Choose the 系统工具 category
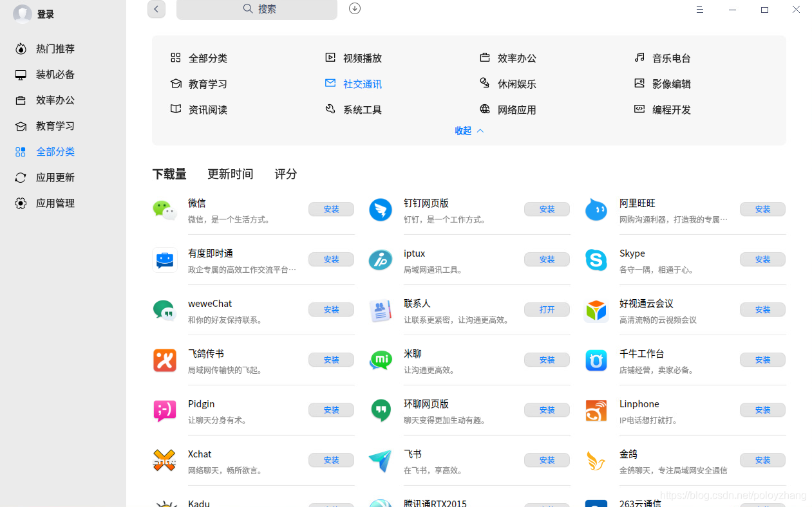Image resolution: width=812 pixels, height=507 pixels. (x=354, y=109)
